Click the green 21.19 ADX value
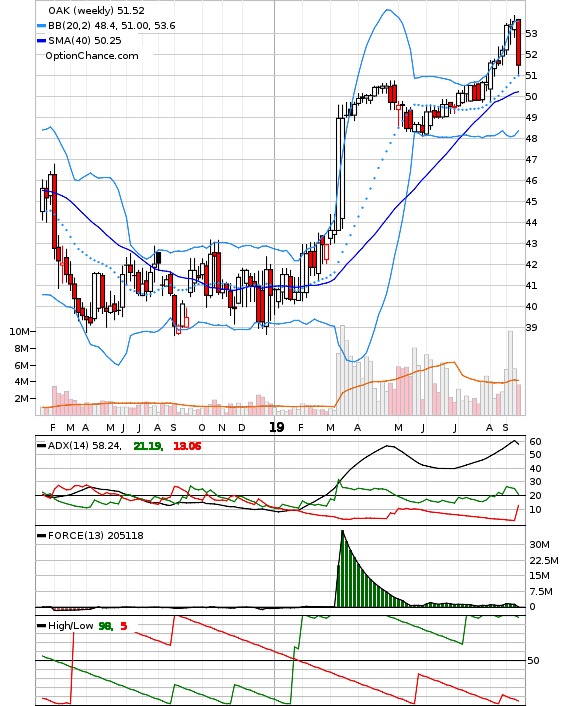Screen dimensions: 566x706 [x=148, y=446]
